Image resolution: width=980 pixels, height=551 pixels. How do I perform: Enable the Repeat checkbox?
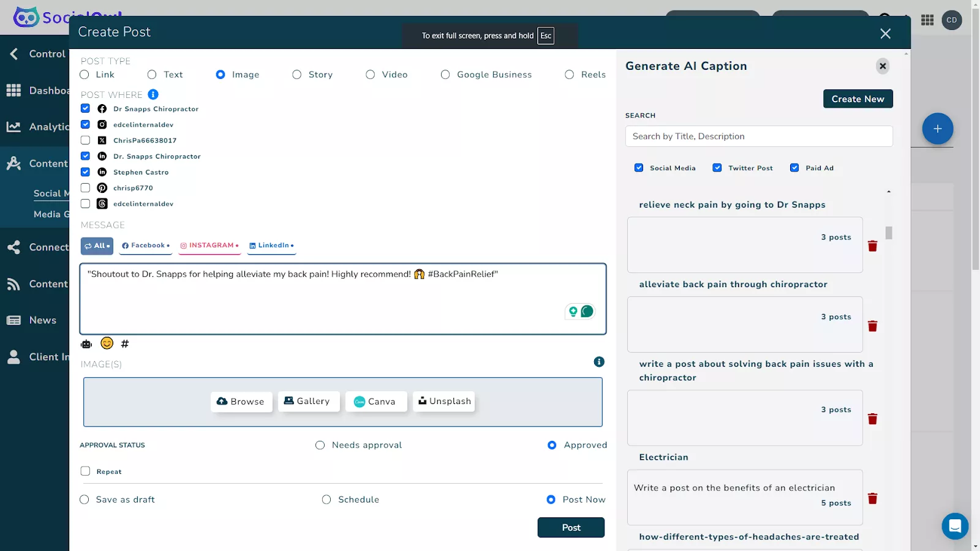tap(85, 471)
